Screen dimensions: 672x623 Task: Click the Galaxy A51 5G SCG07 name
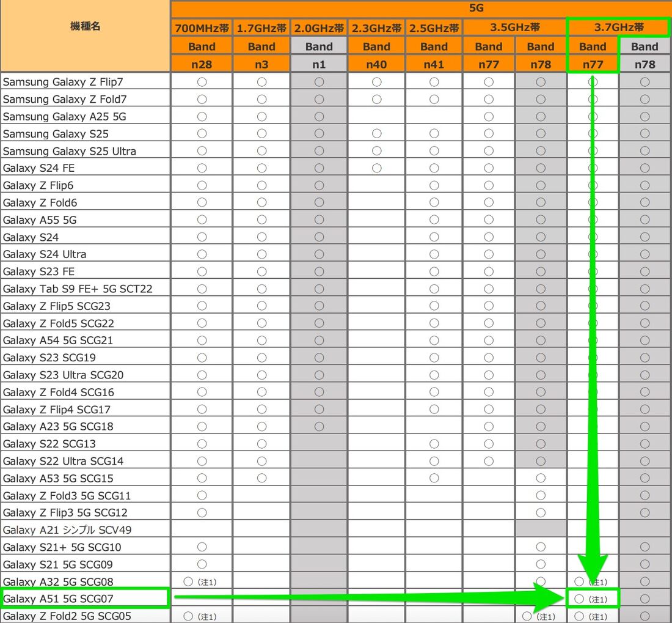[x=58, y=599]
